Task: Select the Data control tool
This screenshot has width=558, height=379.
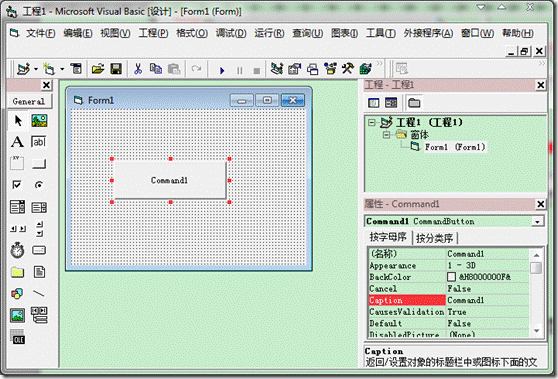Action: (39, 315)
